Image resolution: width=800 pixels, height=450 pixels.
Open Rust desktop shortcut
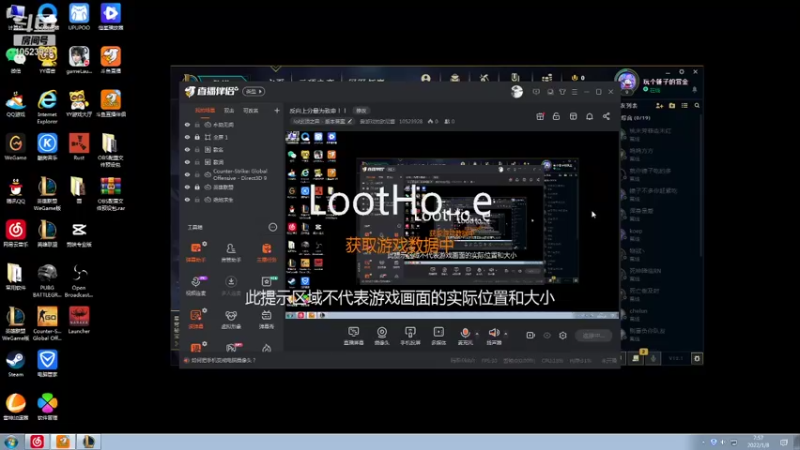click(79, 147)
